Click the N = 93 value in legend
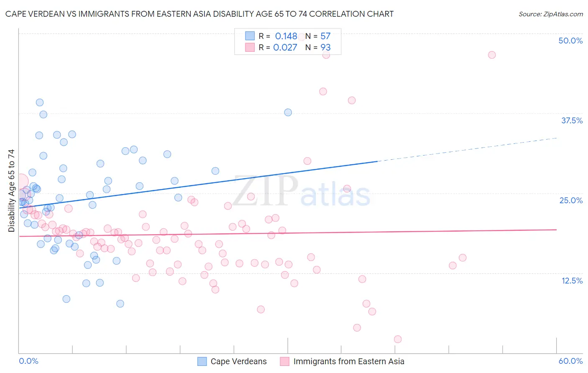Screen dimensions: 588x373 pos(318,47)
